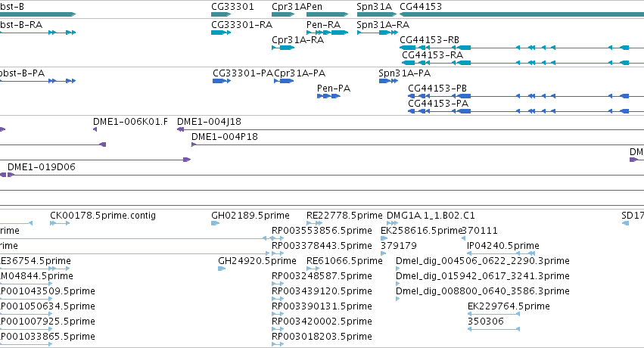
Task: Select the RP003018203.5prime EST label
Action: tap(322, 337)
